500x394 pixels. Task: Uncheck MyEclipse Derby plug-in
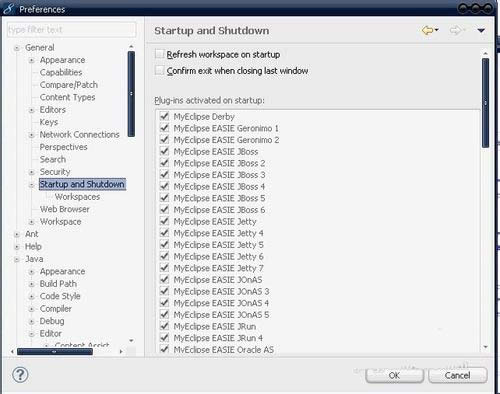pos(164,116)
